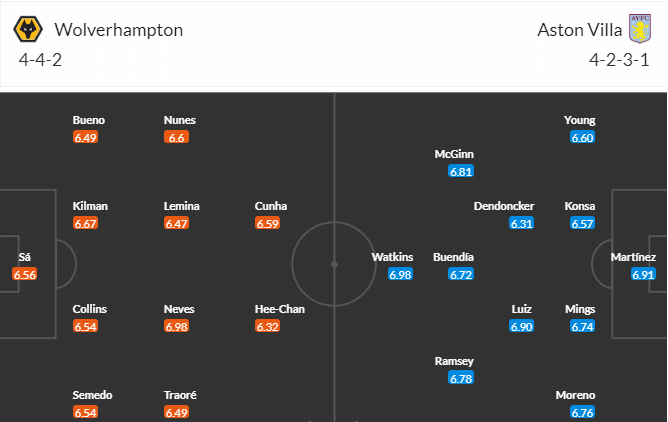Click the Aston Villa club crest
Screen dimensions: 668x422
pyautogui.click(x=640, y=29)
